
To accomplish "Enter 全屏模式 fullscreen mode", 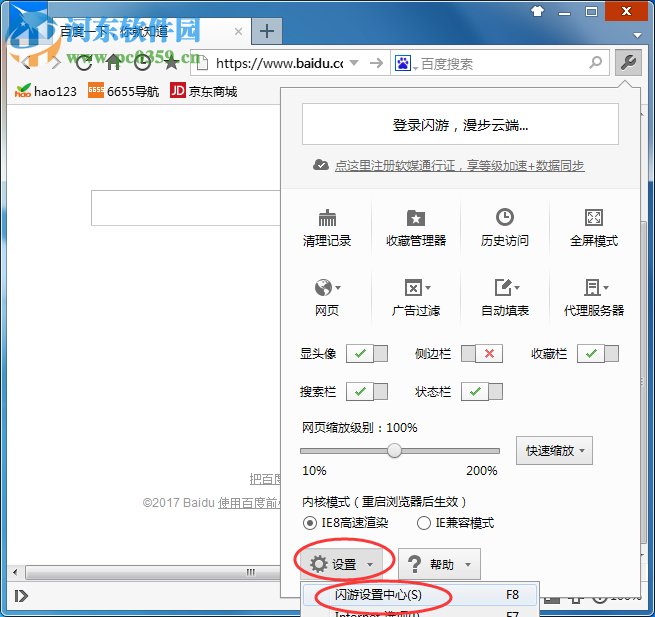I will tap(594, 228).
